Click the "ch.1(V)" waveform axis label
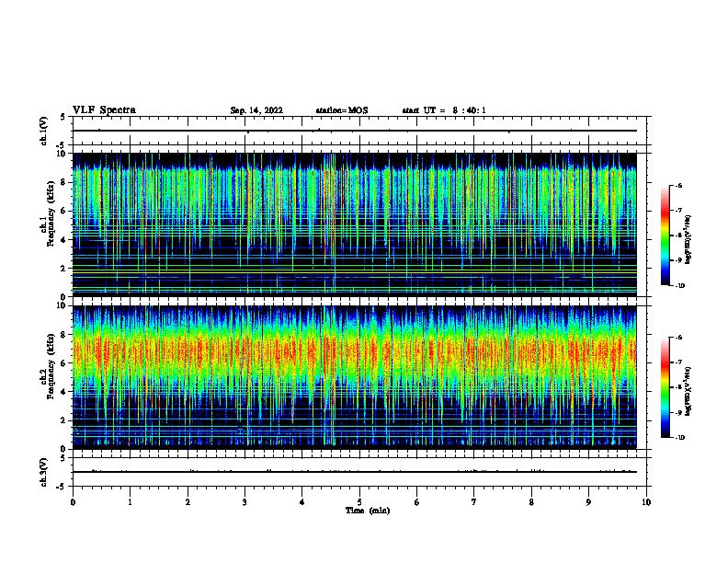Viewport: 728px width, 563px height. (x=43, y=131)
